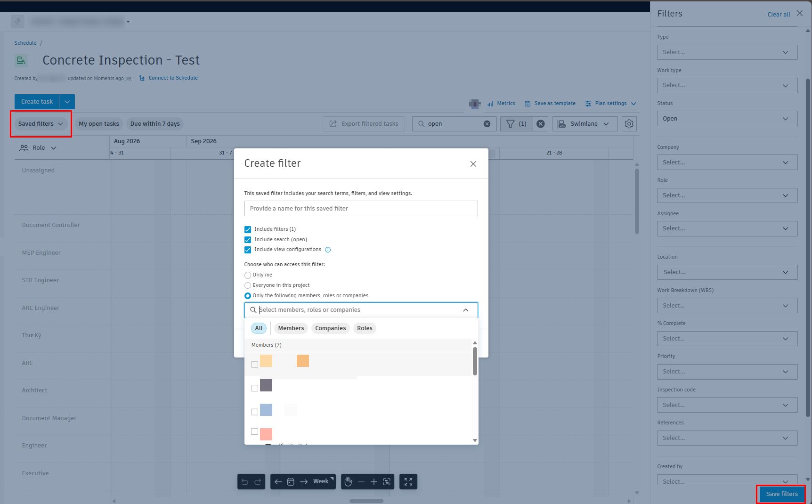The width and height of the screenshot is (812, 504).
Task: Expand the Saved filters dropdown
Action: coord(41,124)
